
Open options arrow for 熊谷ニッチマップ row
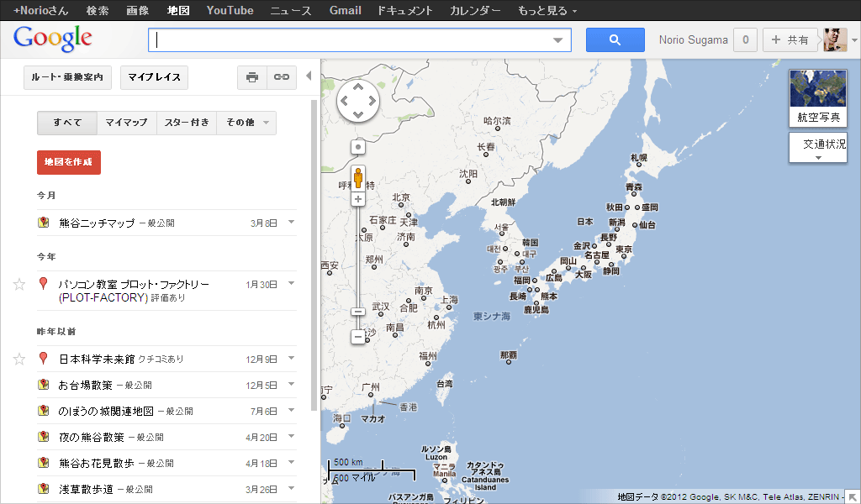291,222
